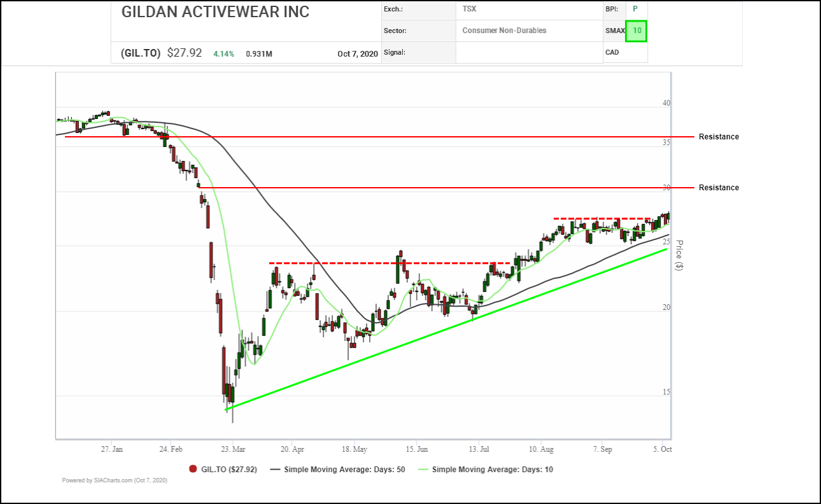
Task: Click the 5. Oct date on the x-axis
Action: (663, 449)
